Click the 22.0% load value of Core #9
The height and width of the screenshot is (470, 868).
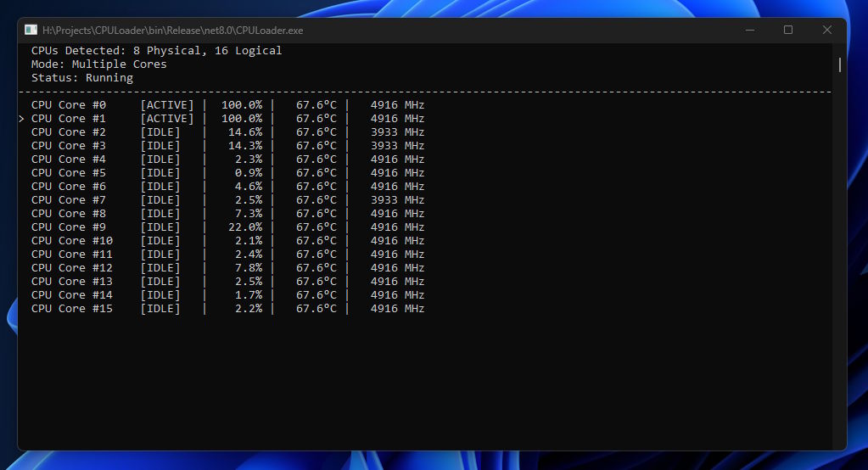tap(245, 227)
